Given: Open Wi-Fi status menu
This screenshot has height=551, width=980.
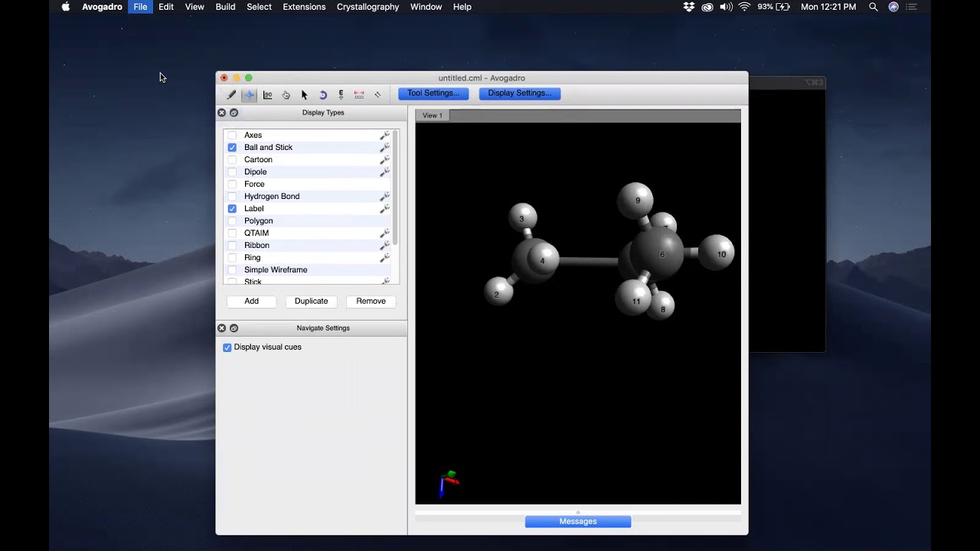Looking at the screenshot, I should click(x=744, y=7).
